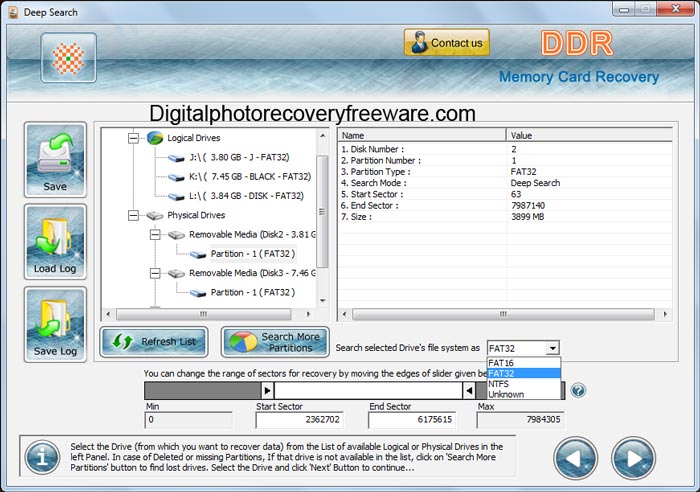This screenshot has height=492, width=700.
Task: Click the Min value field
Action: tap(188, 420)
